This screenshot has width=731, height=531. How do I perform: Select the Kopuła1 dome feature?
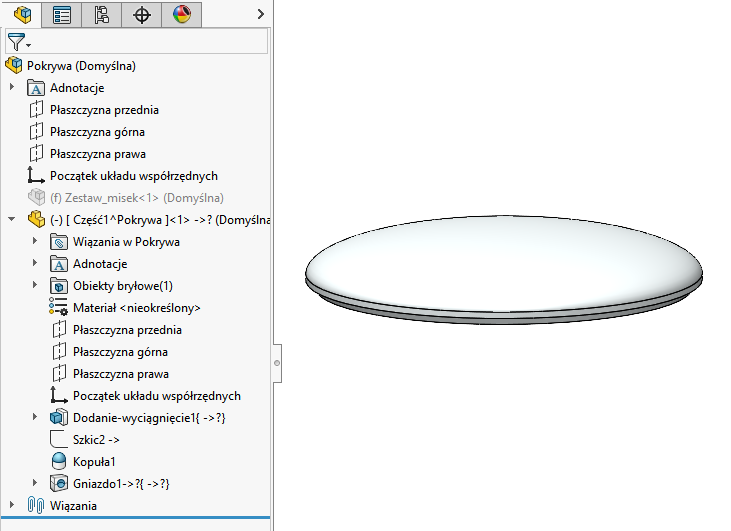94,462
